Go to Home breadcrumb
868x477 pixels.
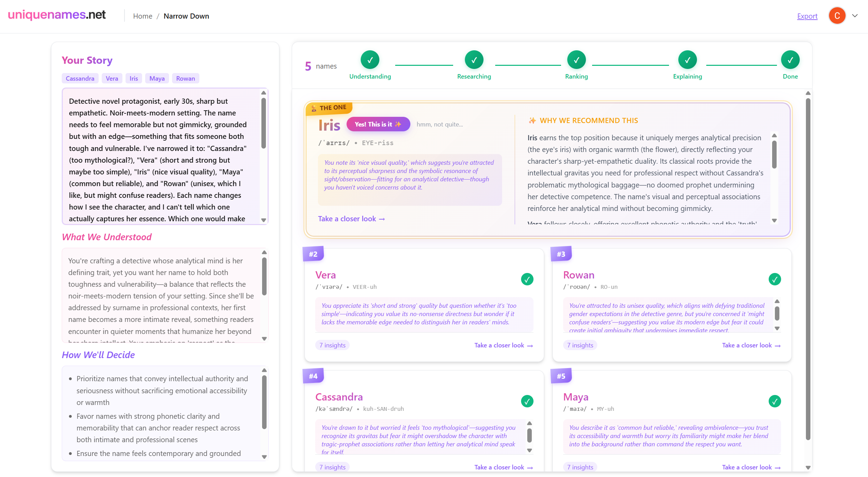pyautogui.click(x=142, y=16)
